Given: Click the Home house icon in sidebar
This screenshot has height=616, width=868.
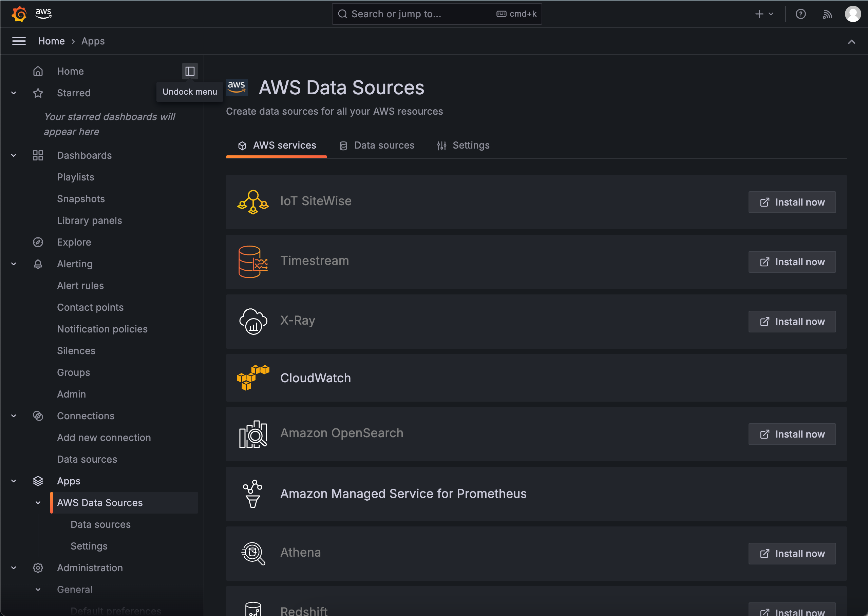Looking at the screenshot, I should pos(38,71).
